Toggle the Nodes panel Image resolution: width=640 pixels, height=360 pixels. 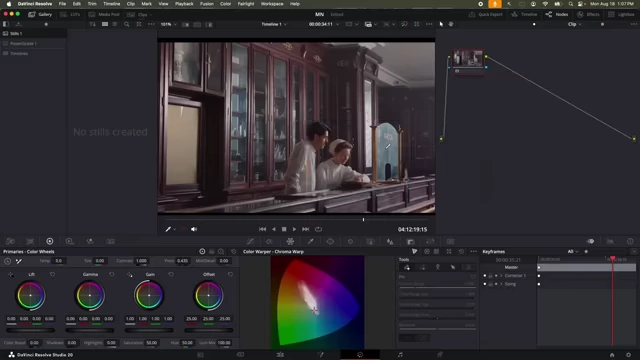(557, 14)
